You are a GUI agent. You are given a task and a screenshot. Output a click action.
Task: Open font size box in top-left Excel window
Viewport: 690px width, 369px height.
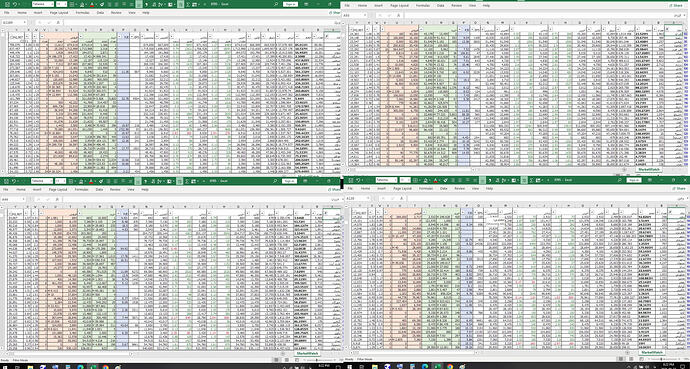pos(62,4)
